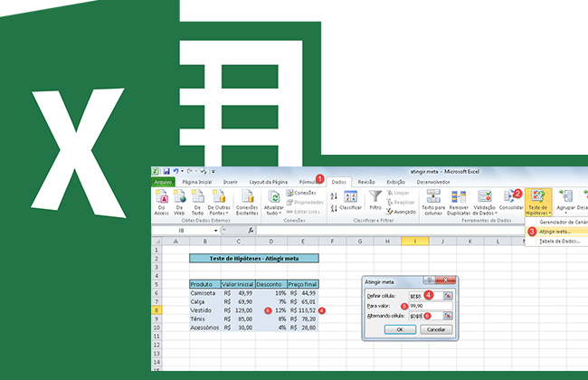This screenshot has height=380, width=588.
Task: Select Preço final header cell
Action: (x=303, y=284)
